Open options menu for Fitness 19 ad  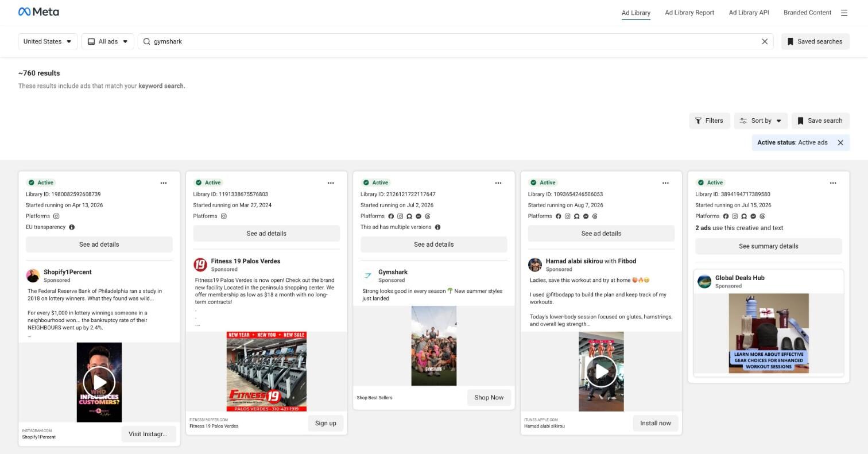pyautogui.click(x=331, y=183)
